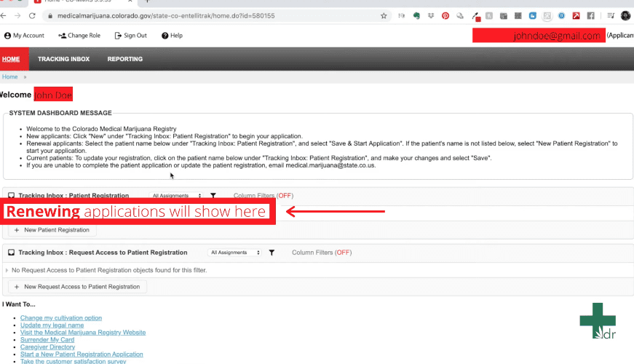
Task: Open the Help link
Action: (x=173, y=36)
